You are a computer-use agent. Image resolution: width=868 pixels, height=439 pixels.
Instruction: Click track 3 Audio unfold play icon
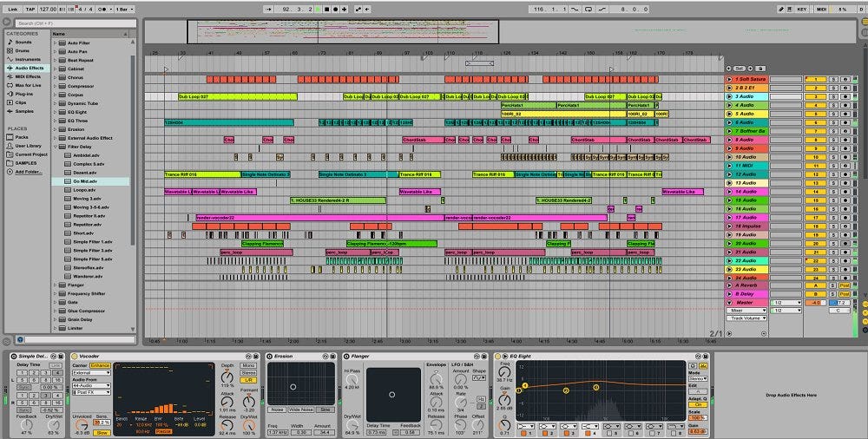(x=729, y=96)
